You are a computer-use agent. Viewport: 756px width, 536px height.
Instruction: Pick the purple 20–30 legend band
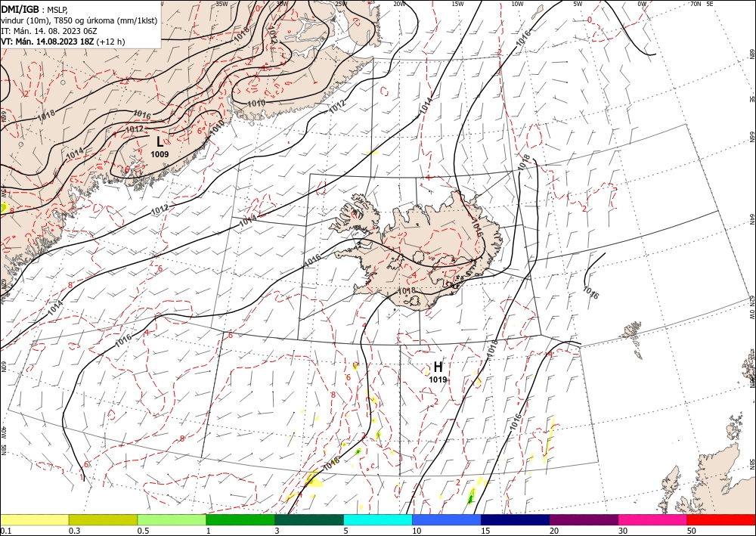tap(584, 519)
